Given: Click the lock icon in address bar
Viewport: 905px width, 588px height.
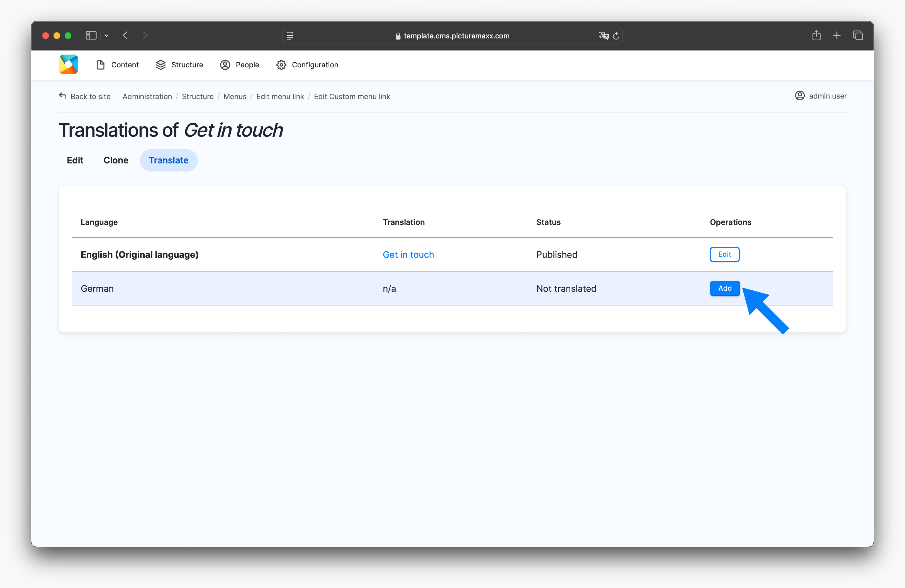Looking at the screenshot, I should [x=398, y=36].
